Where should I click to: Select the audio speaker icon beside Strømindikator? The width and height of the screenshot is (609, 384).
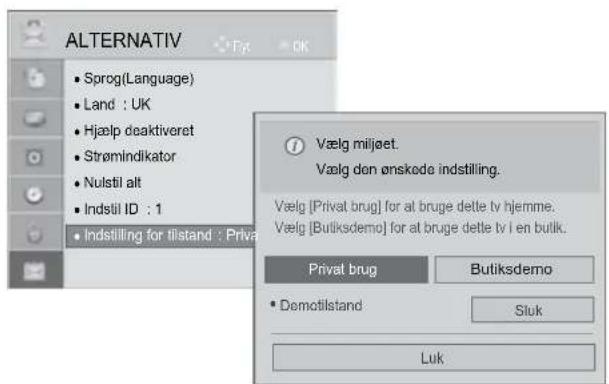click(x=35, y=157)
